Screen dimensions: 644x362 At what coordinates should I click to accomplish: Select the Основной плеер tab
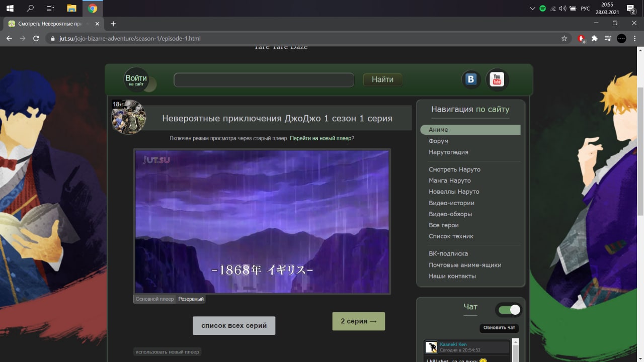[154, 299]
